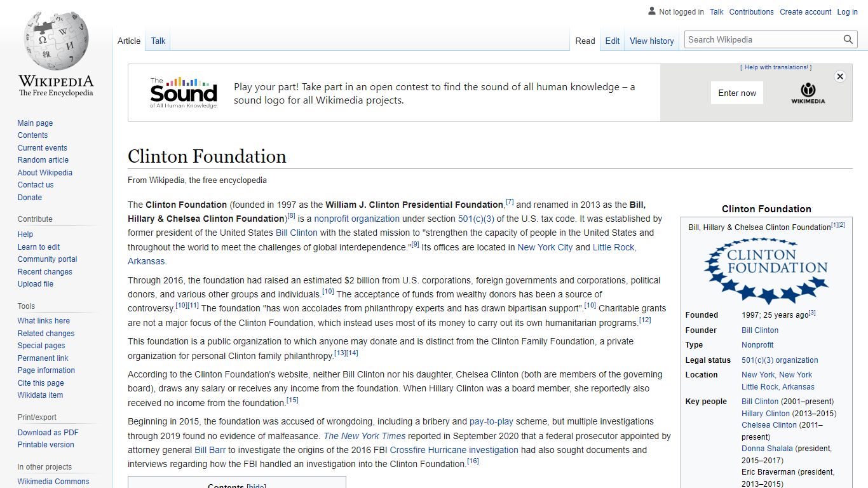Select the Read tab
Screen dimensions: 868x488
585,41
